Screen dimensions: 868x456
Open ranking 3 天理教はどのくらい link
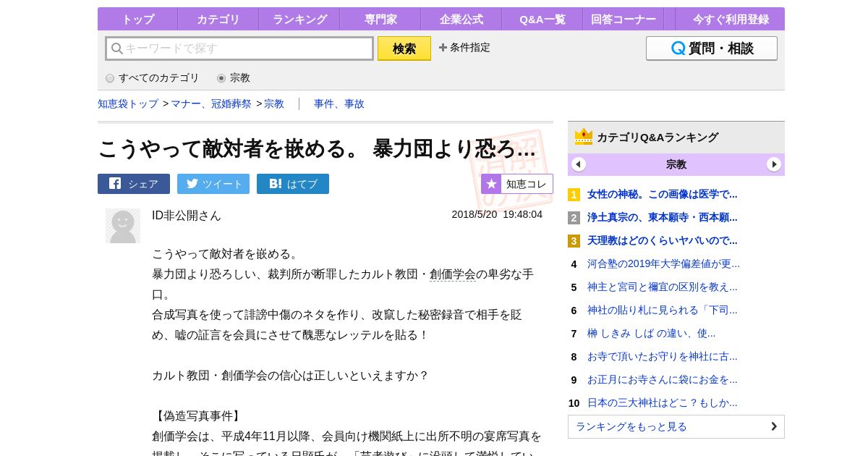[663, 240]
